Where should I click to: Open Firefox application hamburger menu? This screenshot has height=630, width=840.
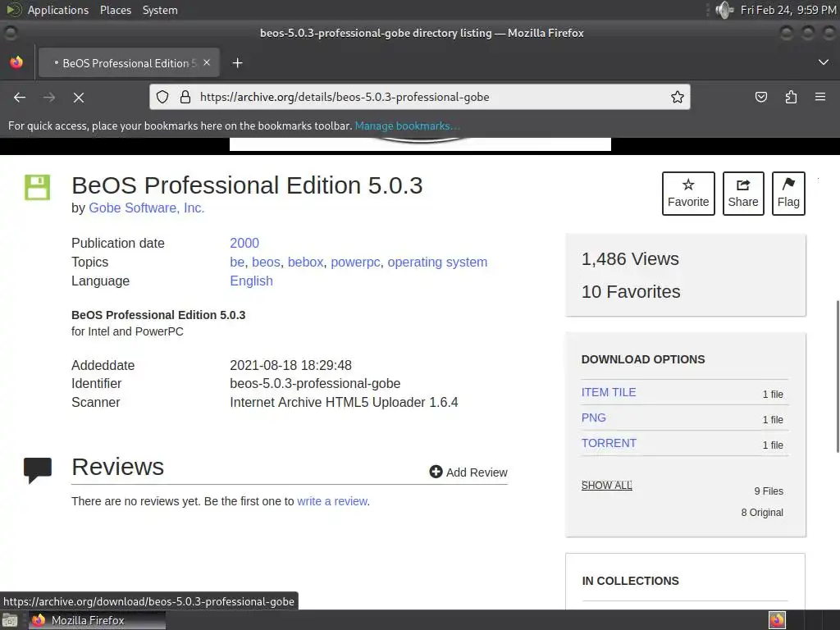pyautogui.click(x=820, y=97)
